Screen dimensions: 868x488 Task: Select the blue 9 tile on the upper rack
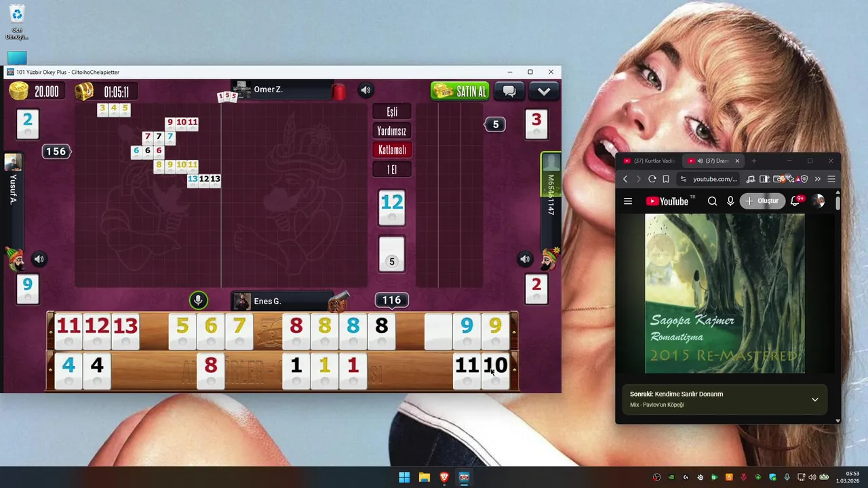click(467, 331)
